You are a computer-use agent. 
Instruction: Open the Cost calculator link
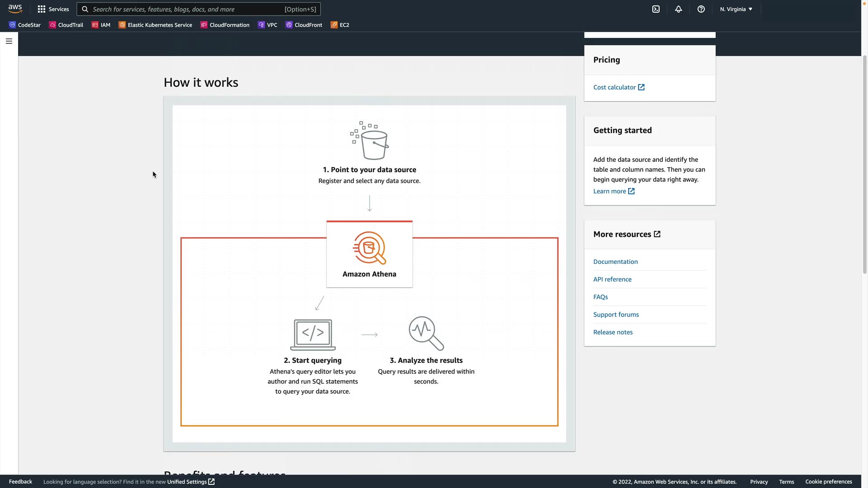point(615,87)
